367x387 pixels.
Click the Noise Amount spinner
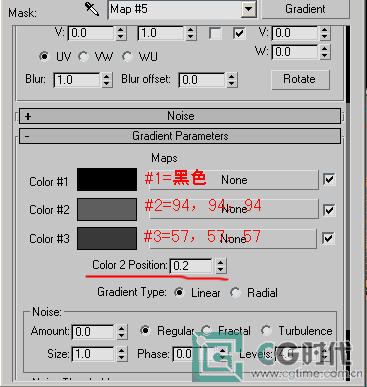point(122,332)
